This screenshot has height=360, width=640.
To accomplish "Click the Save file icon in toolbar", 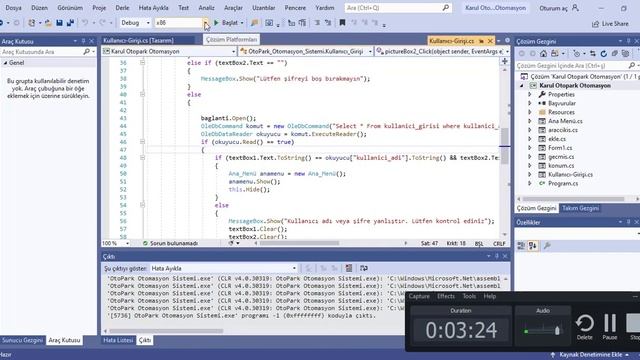I will (59, 23).
